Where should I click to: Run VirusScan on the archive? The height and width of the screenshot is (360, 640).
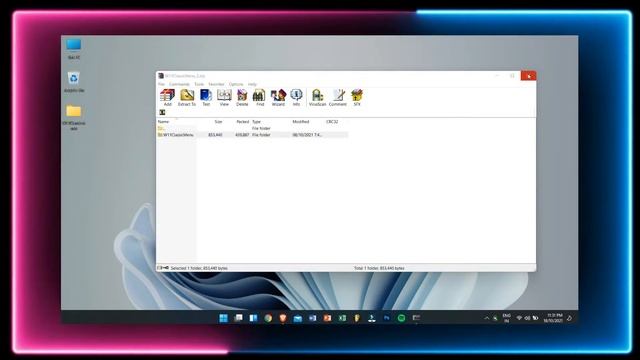(318, 98)
